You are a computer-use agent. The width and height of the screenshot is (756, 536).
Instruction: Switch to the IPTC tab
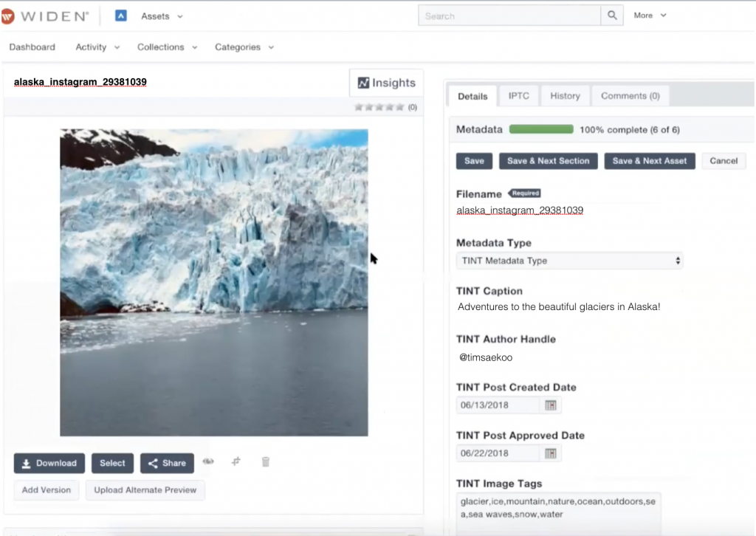519,96
